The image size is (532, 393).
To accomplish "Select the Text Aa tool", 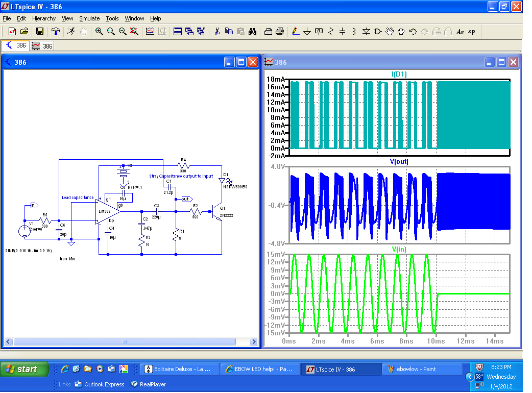I will [460, 32].
